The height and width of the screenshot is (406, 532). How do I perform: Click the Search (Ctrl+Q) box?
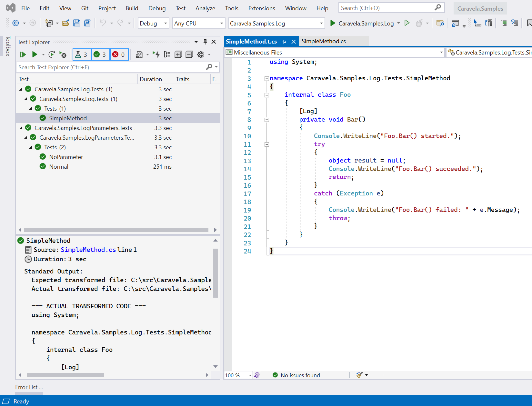pos(391,8)
